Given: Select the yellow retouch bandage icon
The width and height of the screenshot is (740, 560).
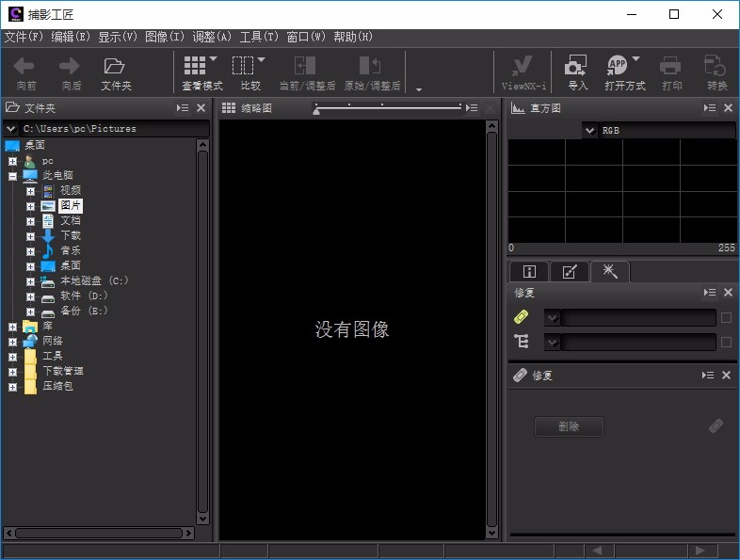Looking at the screenshot, I should point(522,318).
